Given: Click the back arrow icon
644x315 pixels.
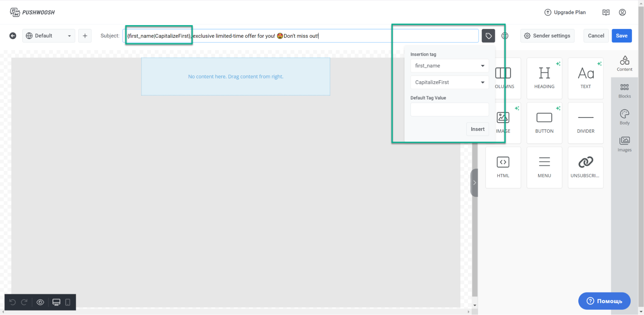Looking at the screenshot, I should pyautogui.click(x=13, y=36).
